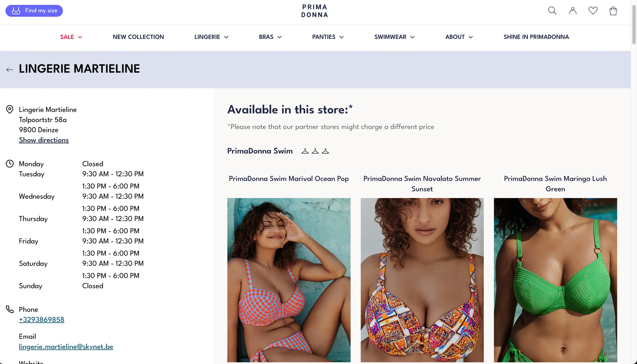The height and width of the screenshot is (364, 637).
Task: Click the user account icon
Action: point(573,11)
